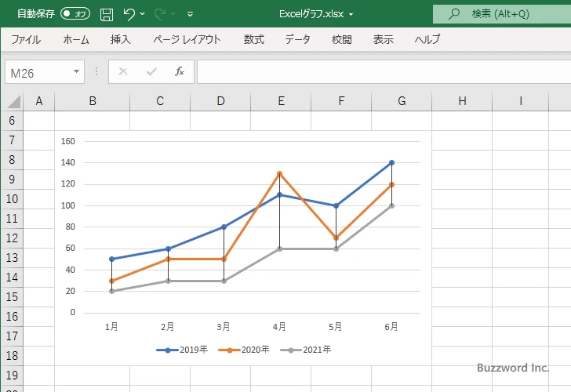The width and height of the screenshot is (571, 392).
Task: Select column H header
Action: click(462, 101)
